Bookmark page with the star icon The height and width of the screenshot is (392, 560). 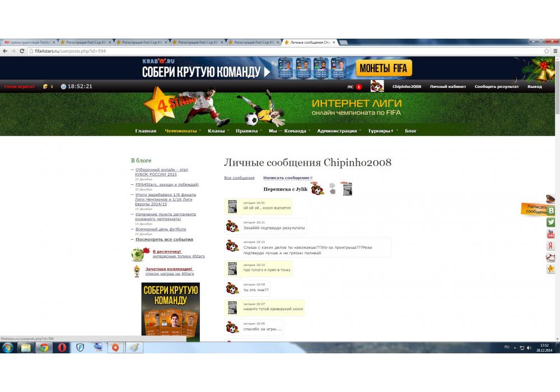(x=547, y=51)
